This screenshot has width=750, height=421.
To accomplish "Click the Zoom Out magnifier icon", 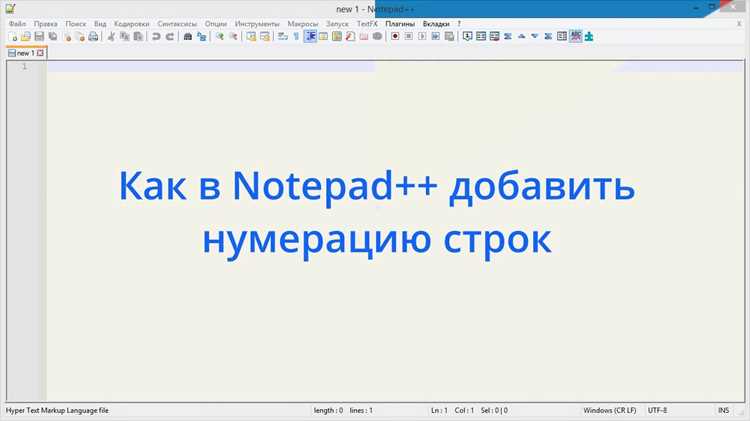I will tap(233, 36).
